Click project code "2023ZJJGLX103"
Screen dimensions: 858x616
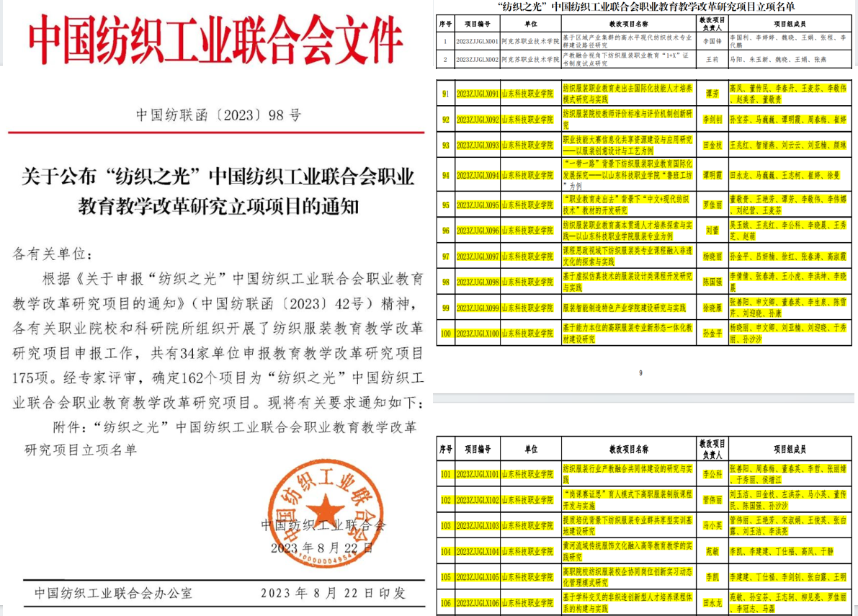(477, 526)
